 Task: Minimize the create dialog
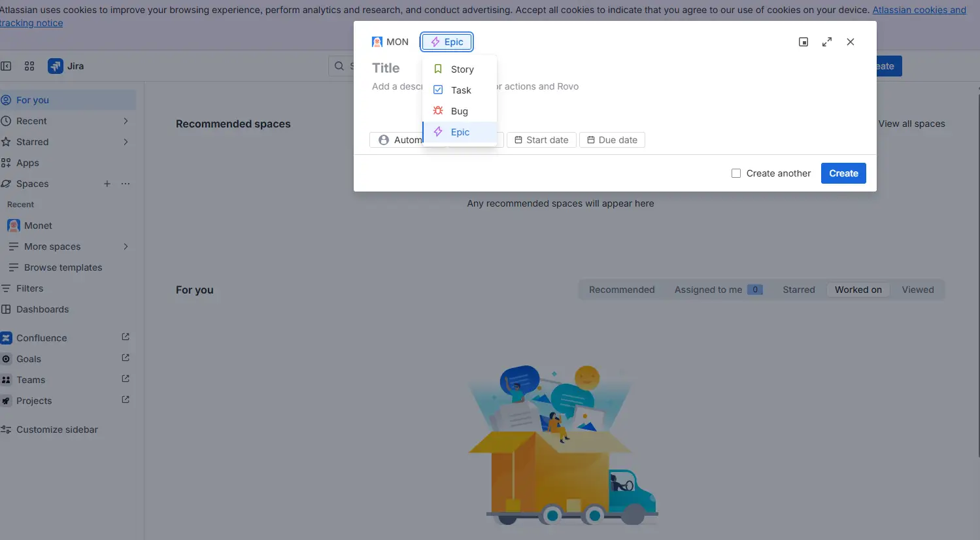803,42
